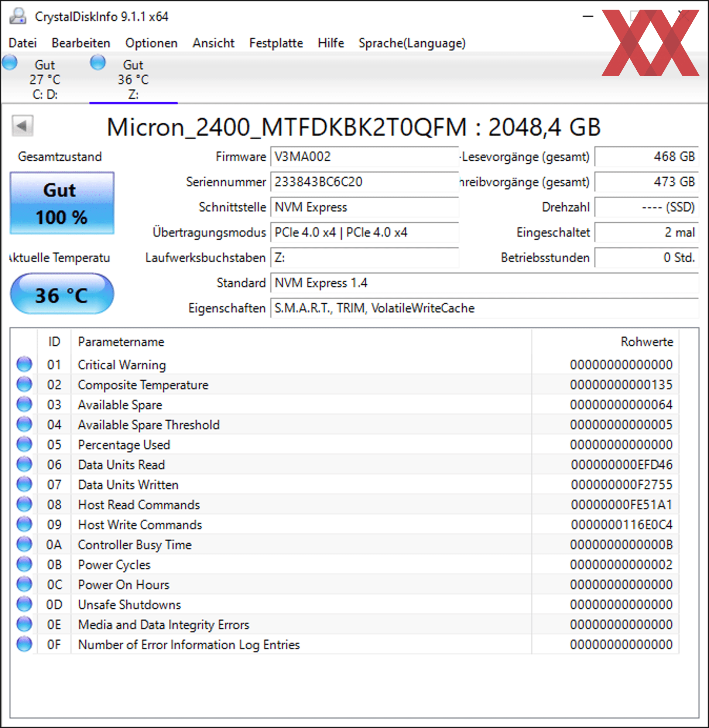Select the Unsafe Shutdowns parameter name
This screenshot has width=709, height=728.
coord(129,605)
